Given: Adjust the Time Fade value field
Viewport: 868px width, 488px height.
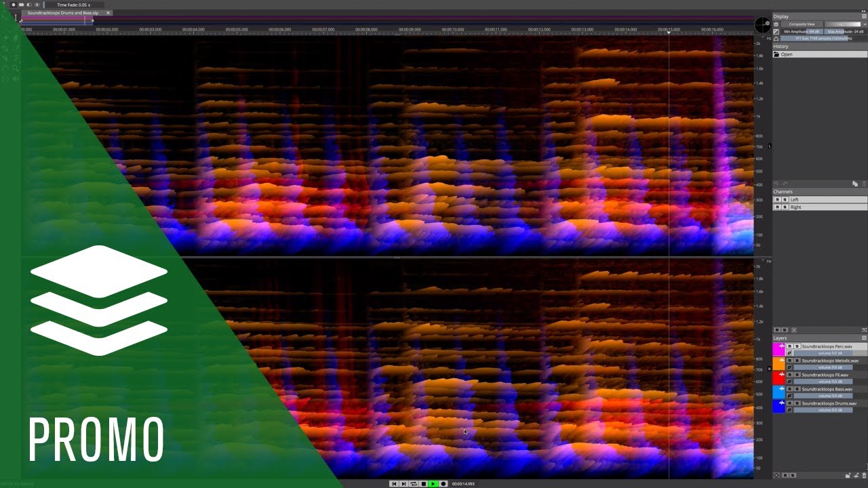Looking at the screenshot, I should coord(73,5).
